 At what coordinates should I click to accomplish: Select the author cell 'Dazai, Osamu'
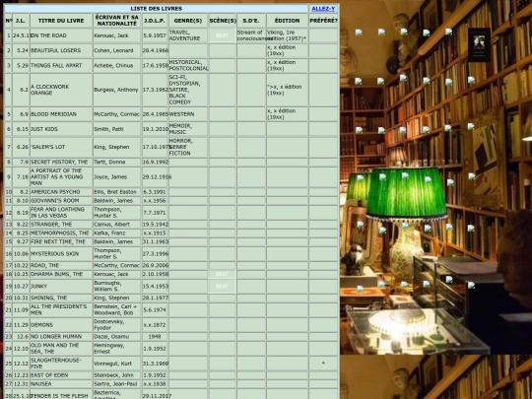tap(116, 337)
